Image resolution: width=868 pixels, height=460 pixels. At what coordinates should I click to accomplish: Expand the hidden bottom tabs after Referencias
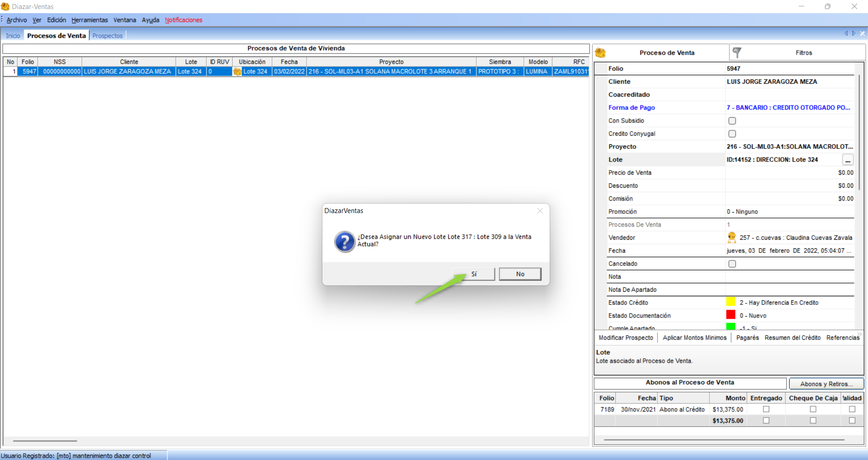click(x=860, y=335)
